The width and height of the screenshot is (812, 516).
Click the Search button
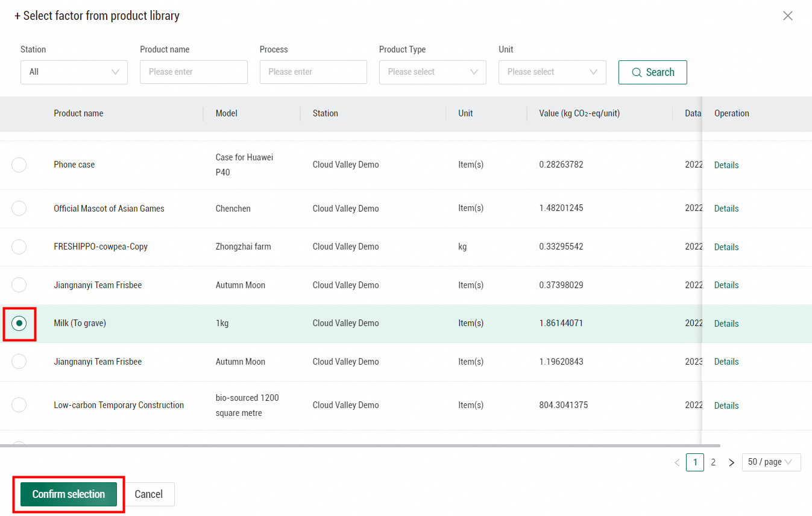(652, 72)
